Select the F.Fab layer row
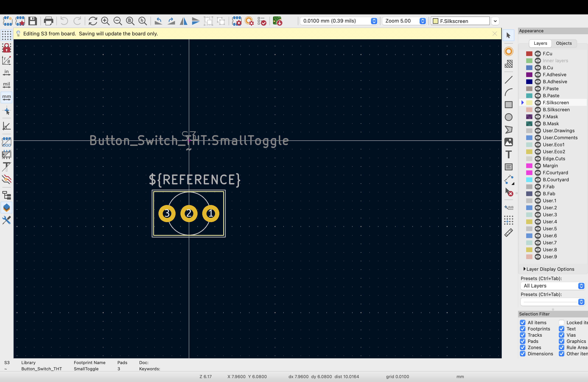Screen dimensions: 588x382 point(553,187)
